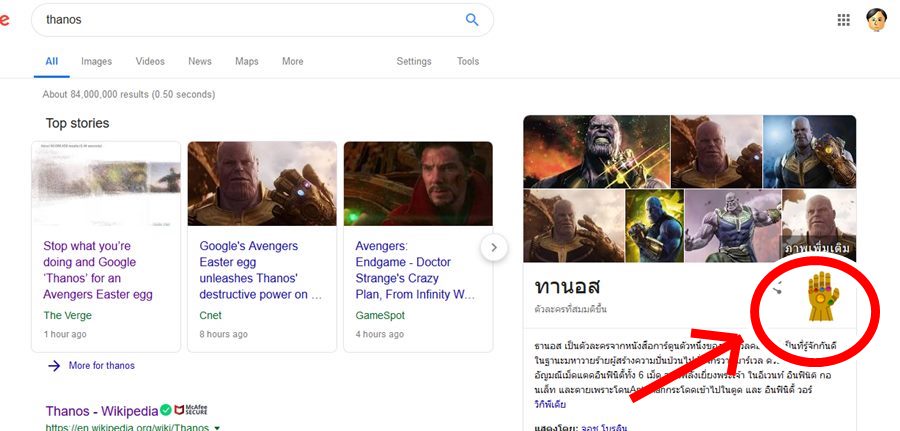Open The Verge story headline link

(98, 270)
